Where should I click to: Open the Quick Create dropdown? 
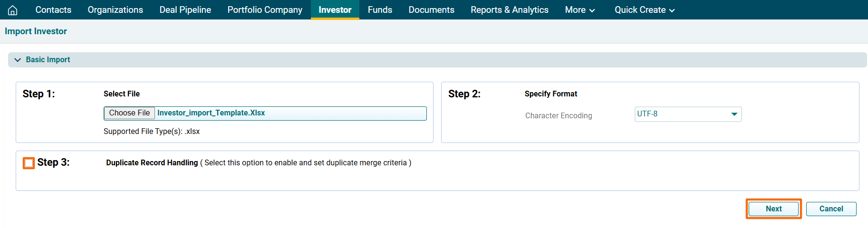click(x=644, y=10)
